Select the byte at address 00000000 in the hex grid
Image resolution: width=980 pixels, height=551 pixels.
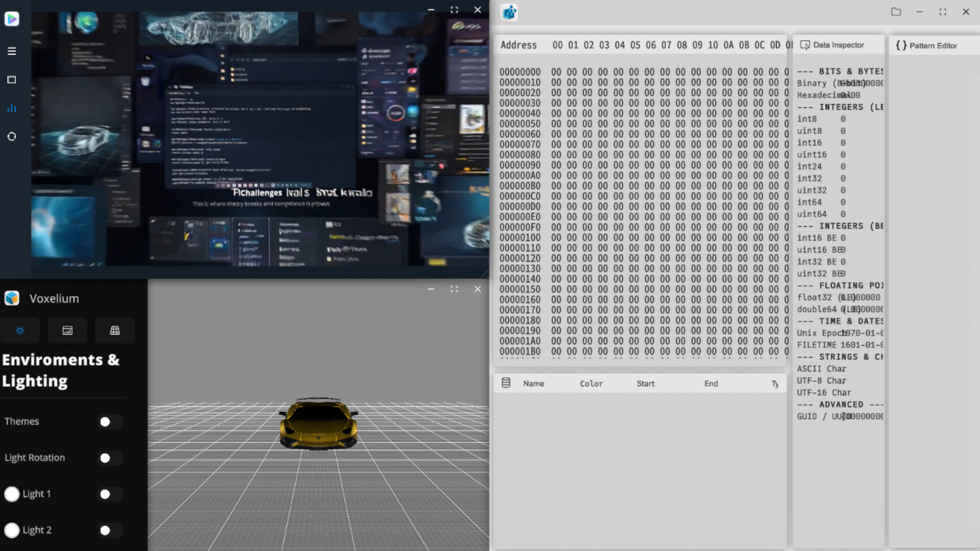(556, 71)
